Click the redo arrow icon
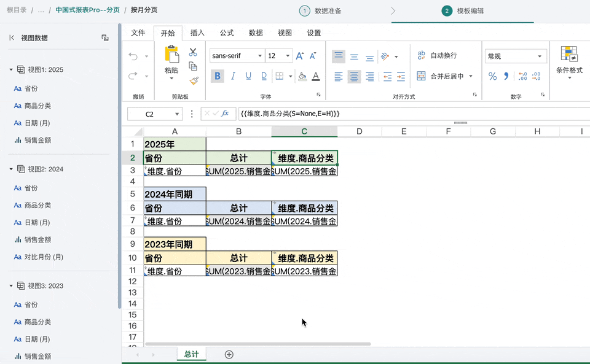 click(x=133, y=76)
